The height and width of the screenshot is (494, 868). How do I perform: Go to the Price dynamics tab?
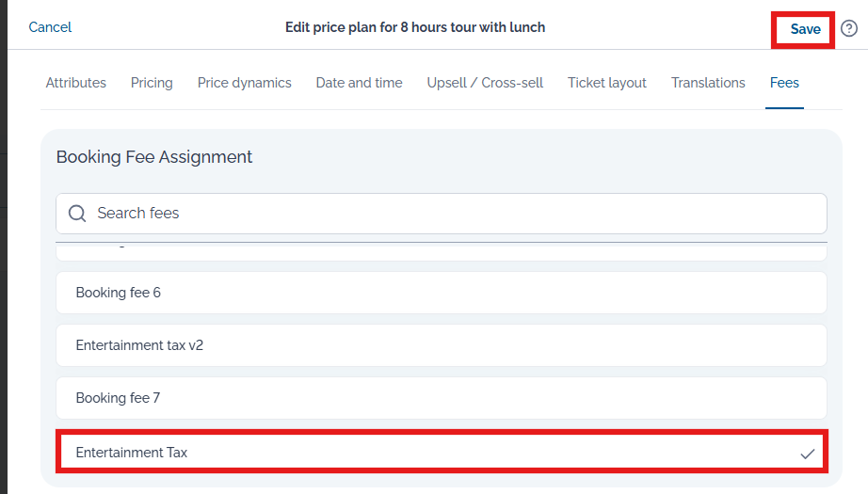[244, 83]
